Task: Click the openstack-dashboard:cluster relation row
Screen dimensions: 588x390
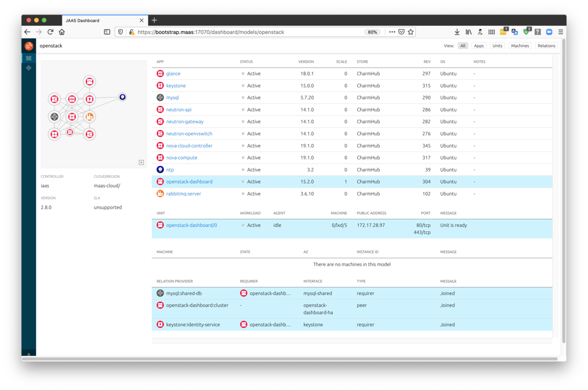Action: click(x=352, y=309)
